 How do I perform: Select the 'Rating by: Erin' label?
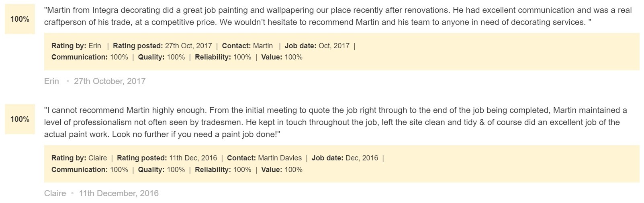click(76, 46)
